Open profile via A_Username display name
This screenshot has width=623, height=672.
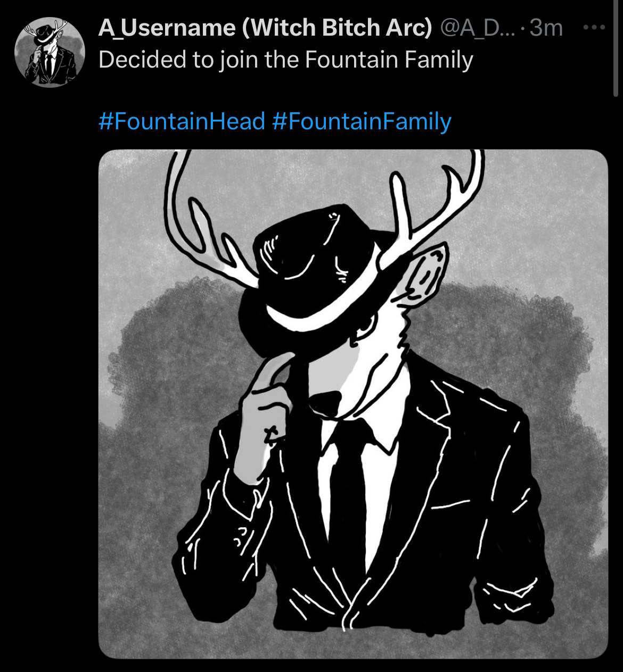(167, 28)
